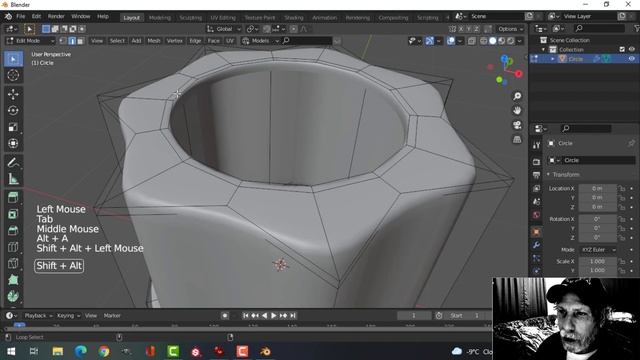Open the overlays dropdown arrow
The height and width of the screenshot is (360, 640).
(460, 41)
